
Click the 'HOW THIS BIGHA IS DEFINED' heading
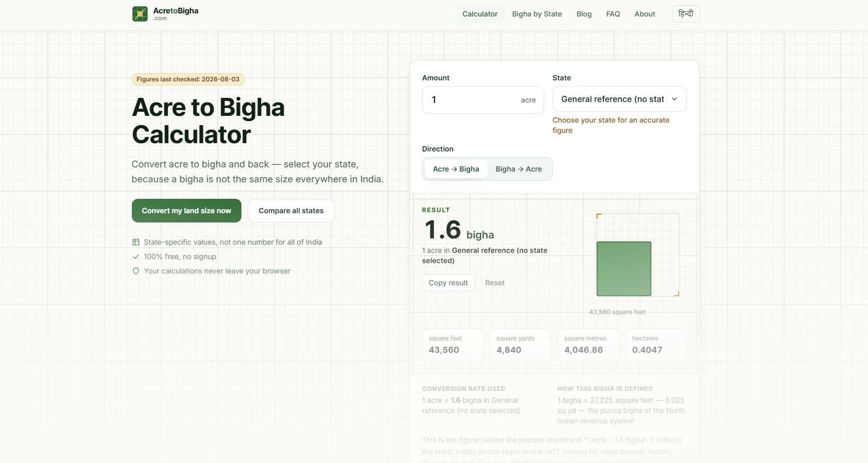(605, 389)
